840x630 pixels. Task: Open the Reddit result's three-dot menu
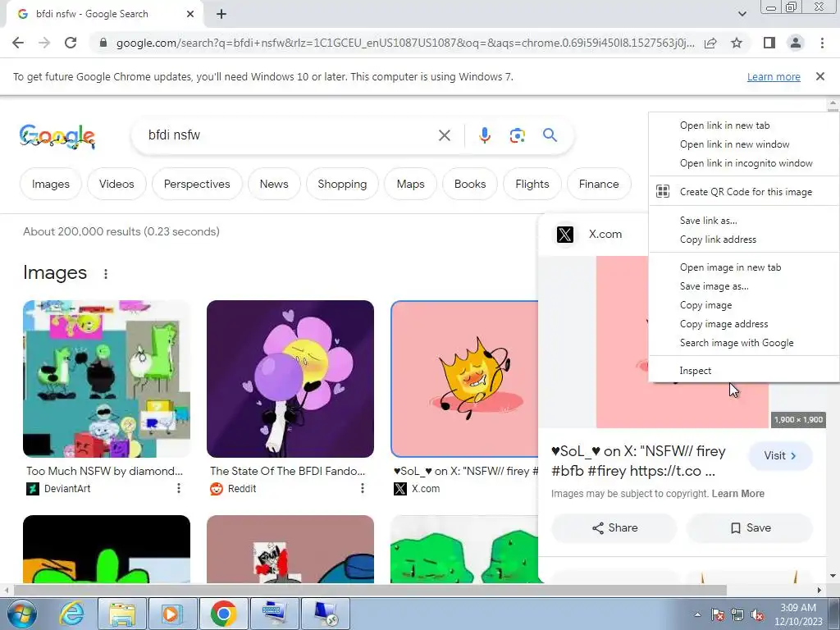(362, 488)
